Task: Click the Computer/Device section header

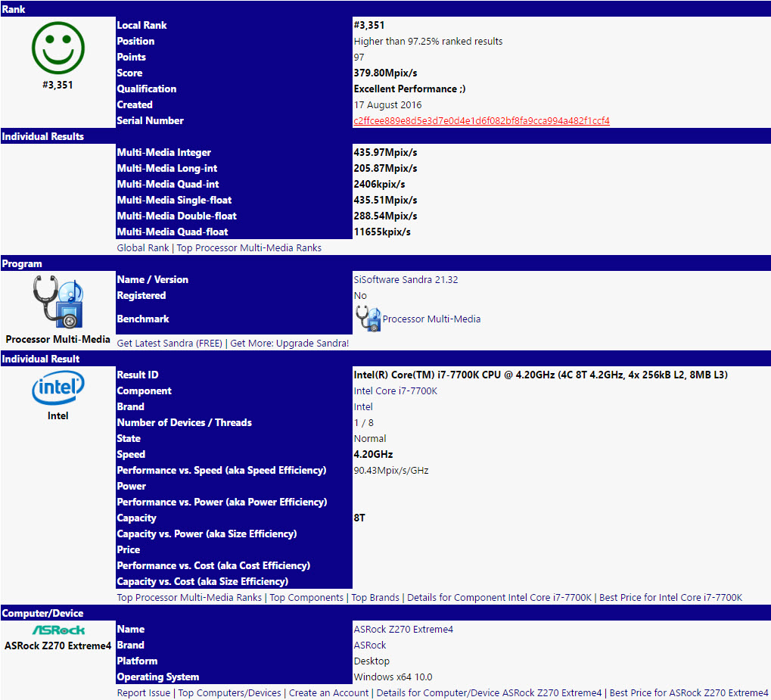Action: [x=42, y=614]
